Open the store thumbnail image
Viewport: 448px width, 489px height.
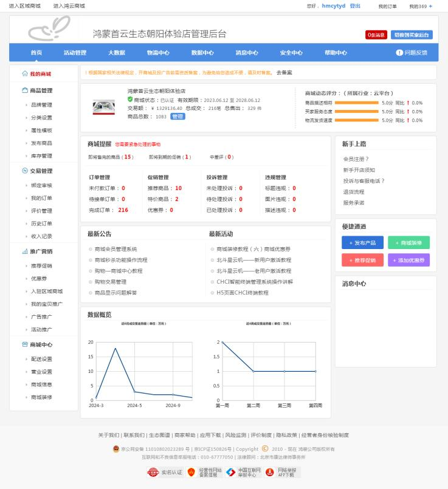(x=103, y=107)
